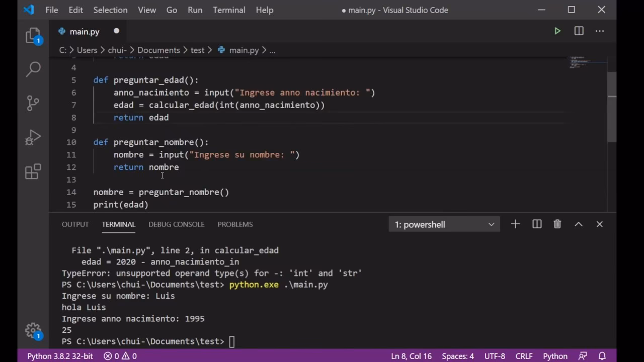Open the Search view in activity bar
Image resolution: width=644 pixels, height=362 pixels.
point(33,69)
